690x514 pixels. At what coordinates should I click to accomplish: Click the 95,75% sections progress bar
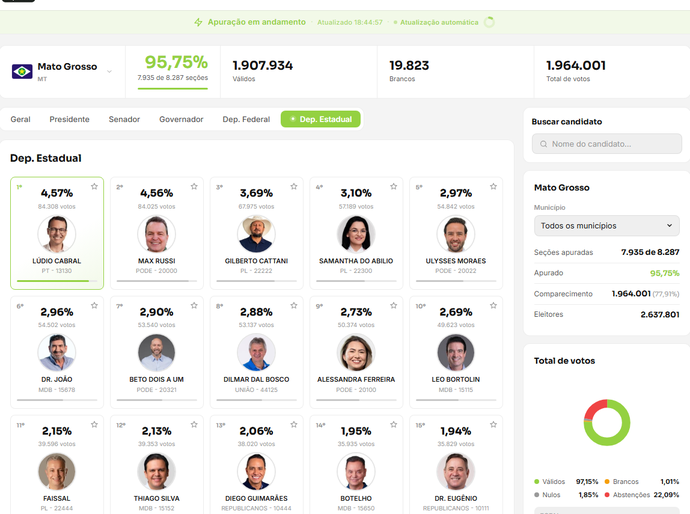[x=172, y=88]
